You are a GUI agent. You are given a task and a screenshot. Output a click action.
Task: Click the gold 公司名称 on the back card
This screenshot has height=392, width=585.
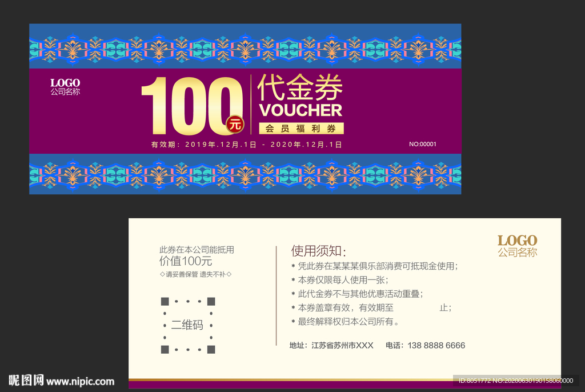point(518,253)
